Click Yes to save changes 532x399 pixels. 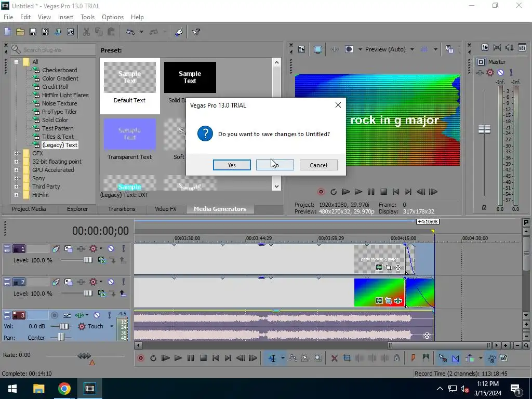coord(232,165)
